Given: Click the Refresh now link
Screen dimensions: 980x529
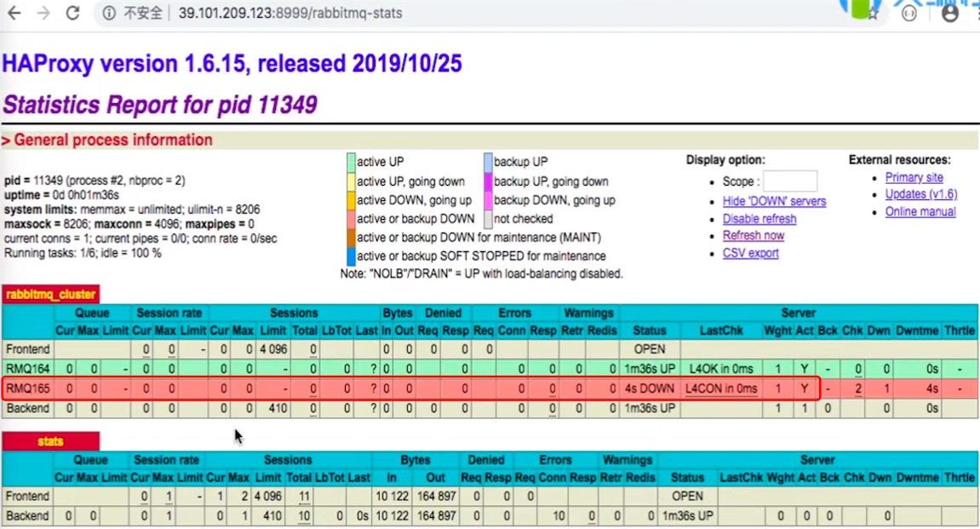Looking at the screenshot, I should pos(754,236).
